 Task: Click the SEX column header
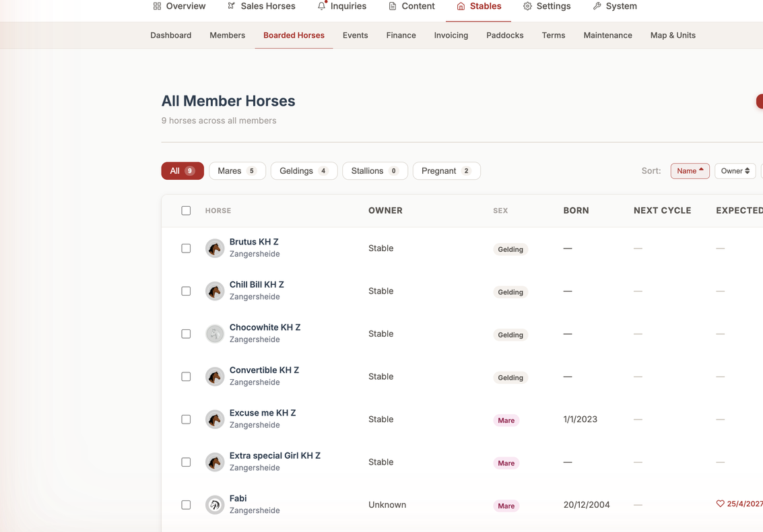point(500,210)
